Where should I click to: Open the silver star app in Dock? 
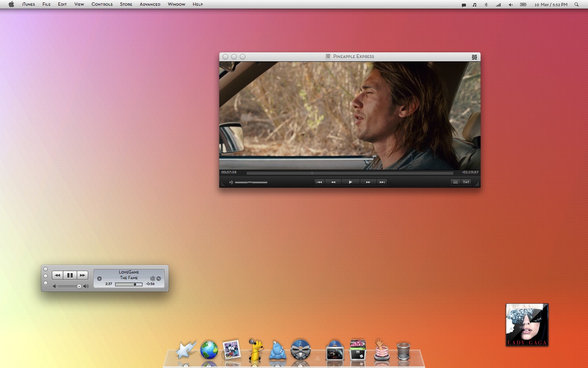tap(186, 350)
